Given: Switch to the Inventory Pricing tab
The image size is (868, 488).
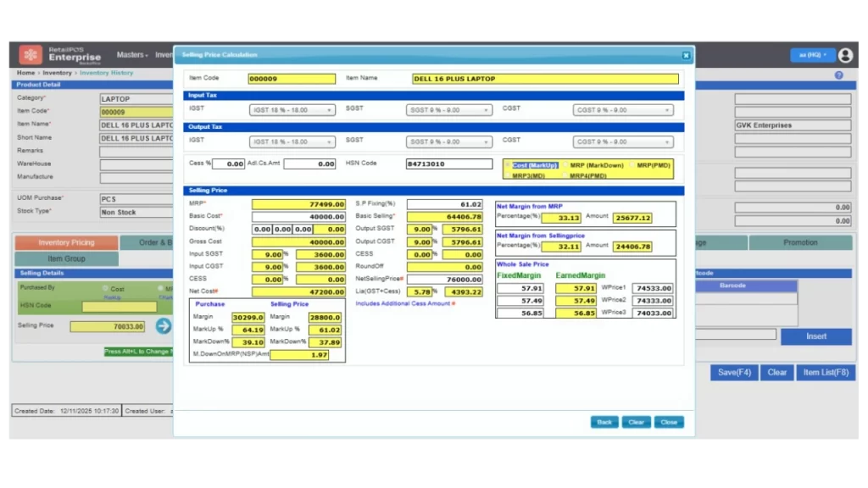Looking at the screenshot, I should coord(66,242).
